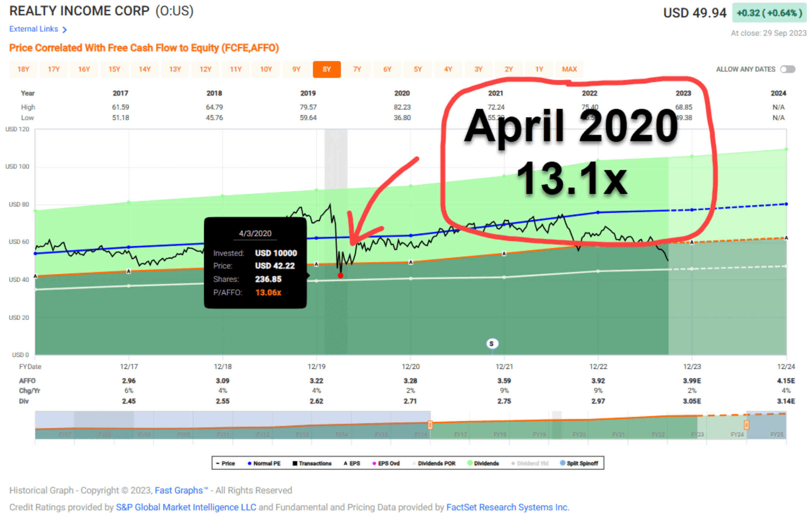Screen dimensions: 812x517
Task: Select the 15Y time range tab
Action: (114, 69)
